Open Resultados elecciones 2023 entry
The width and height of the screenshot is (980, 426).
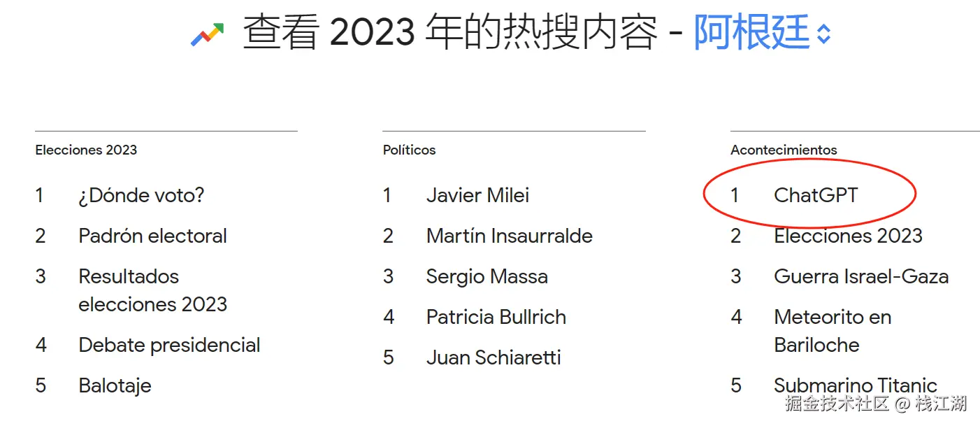pos(152,290)
